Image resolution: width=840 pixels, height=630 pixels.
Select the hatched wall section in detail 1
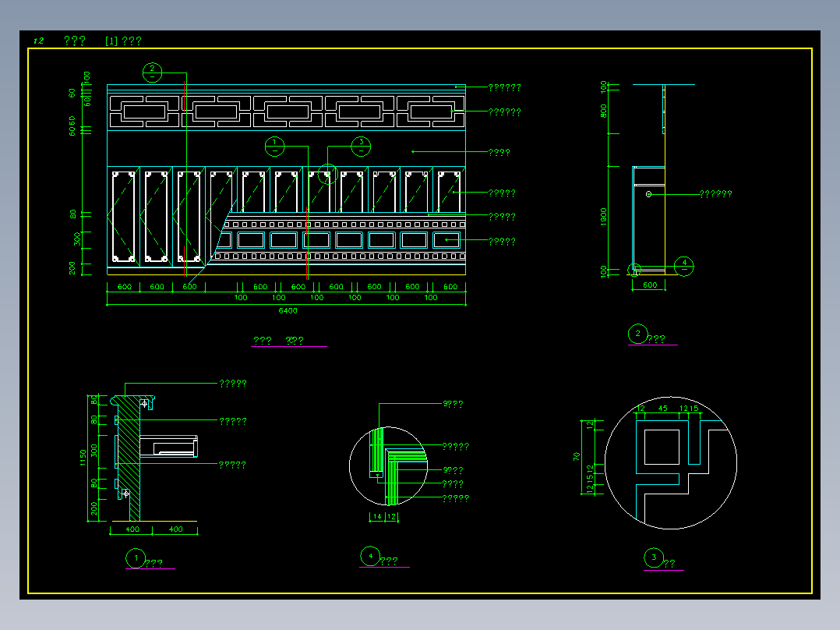pyautogui.click(x=129, y=458)
